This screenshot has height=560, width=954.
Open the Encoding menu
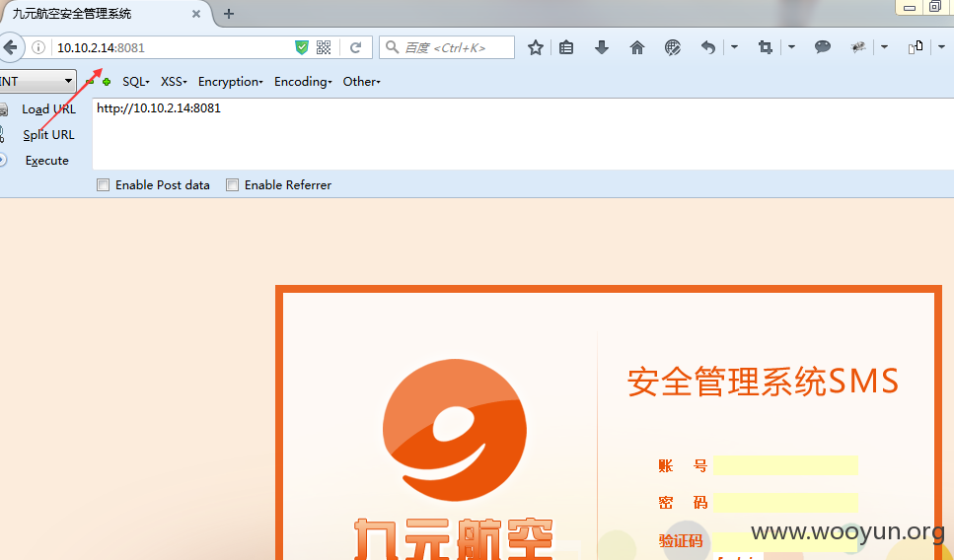pos(303,82)
